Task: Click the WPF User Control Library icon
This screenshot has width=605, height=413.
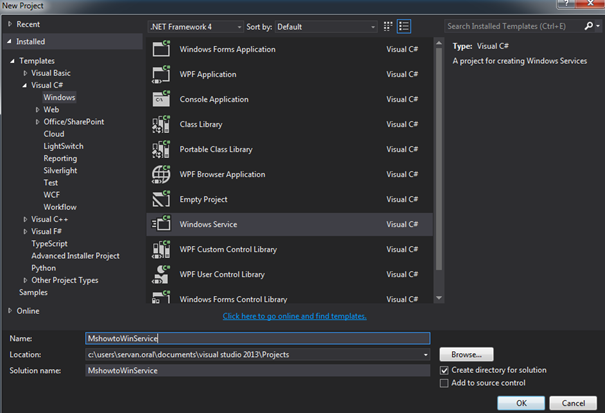Action: click(161, 274)
